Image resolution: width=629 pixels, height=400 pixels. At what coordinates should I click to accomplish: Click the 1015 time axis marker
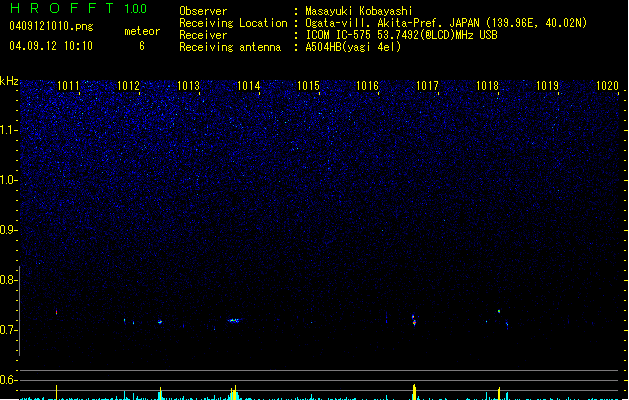(308, 86)
